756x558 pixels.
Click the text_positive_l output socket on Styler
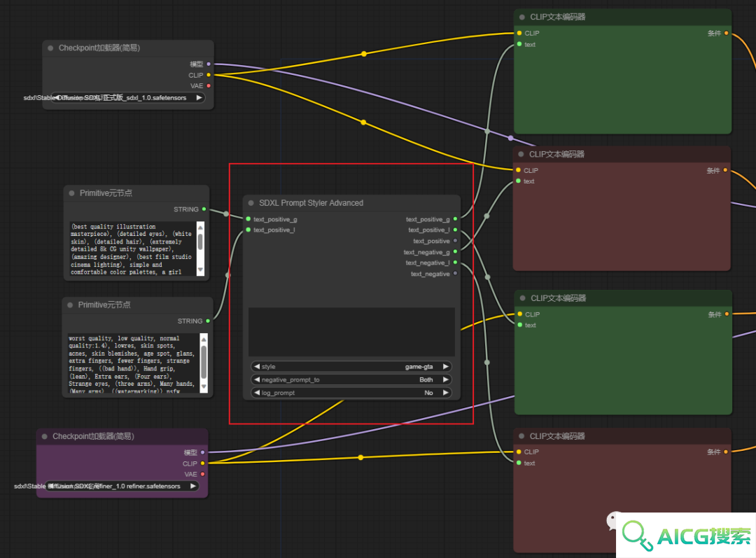(455, 230)
